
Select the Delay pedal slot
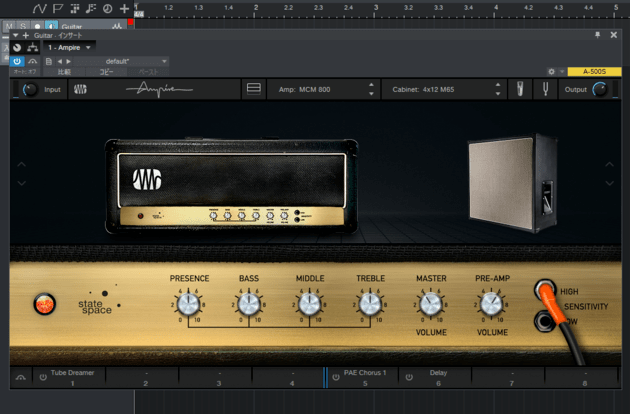tap(439, 377)
